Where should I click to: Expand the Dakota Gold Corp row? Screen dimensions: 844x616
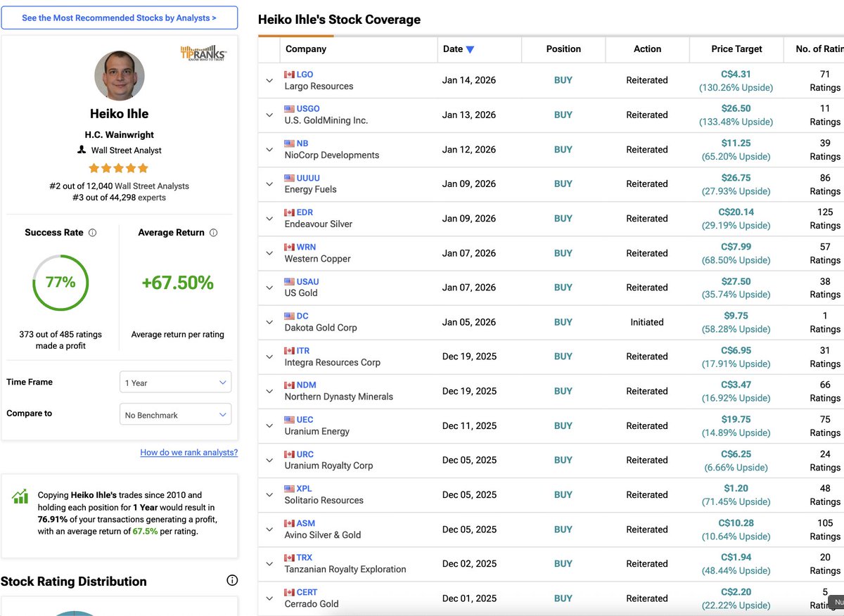269,322
